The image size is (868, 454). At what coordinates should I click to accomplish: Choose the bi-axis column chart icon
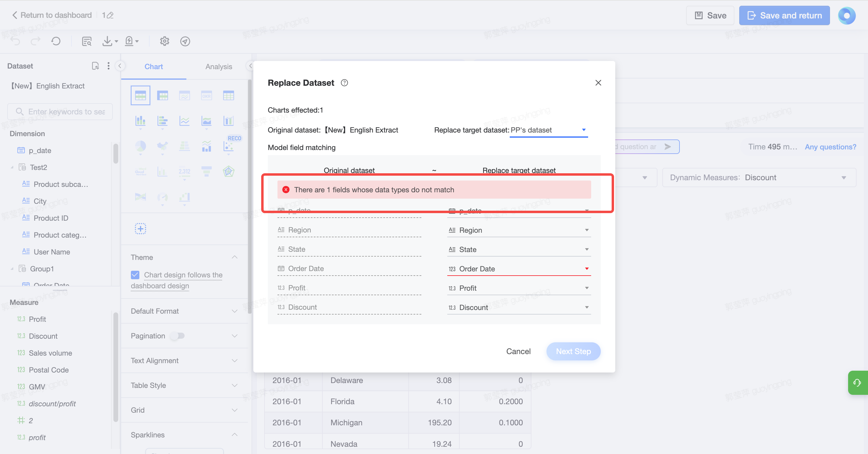(x=228, y=121)
